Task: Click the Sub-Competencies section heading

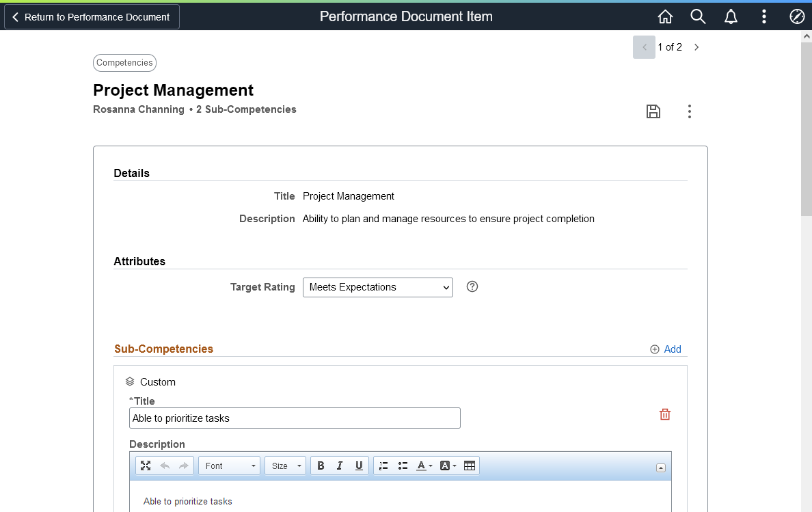Action: 163,349
